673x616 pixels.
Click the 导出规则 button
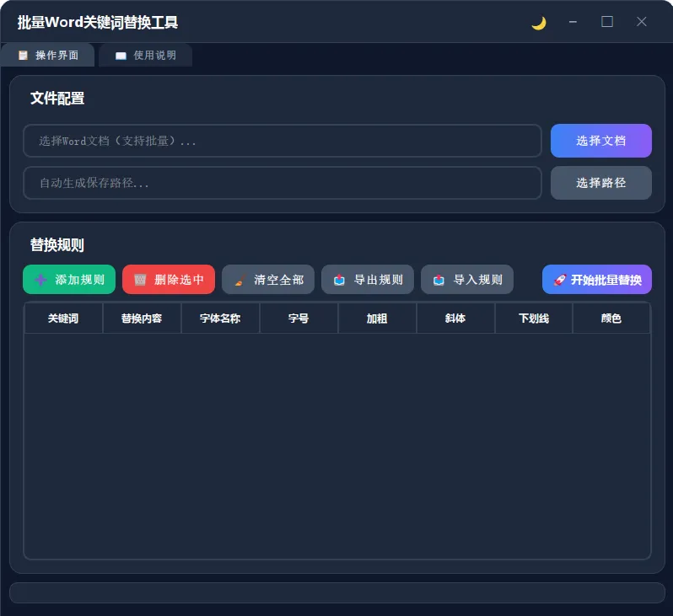(368, 280)
